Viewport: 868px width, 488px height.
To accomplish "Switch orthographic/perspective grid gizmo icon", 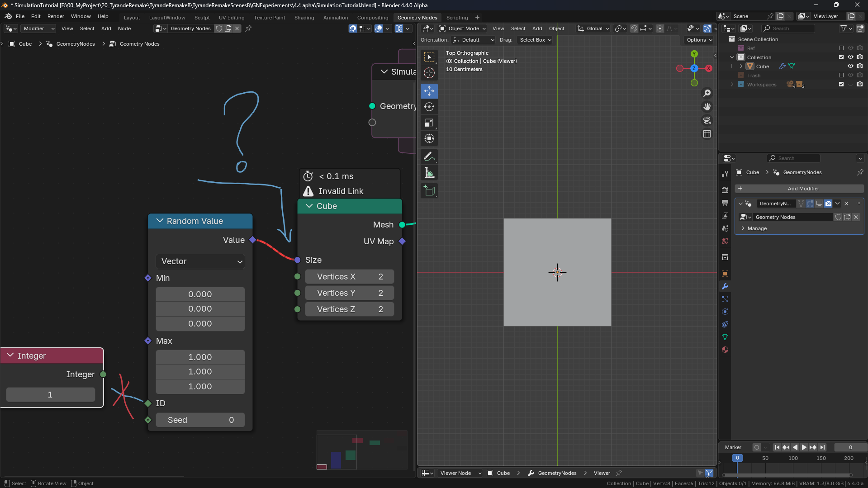I will click(707, 134).
